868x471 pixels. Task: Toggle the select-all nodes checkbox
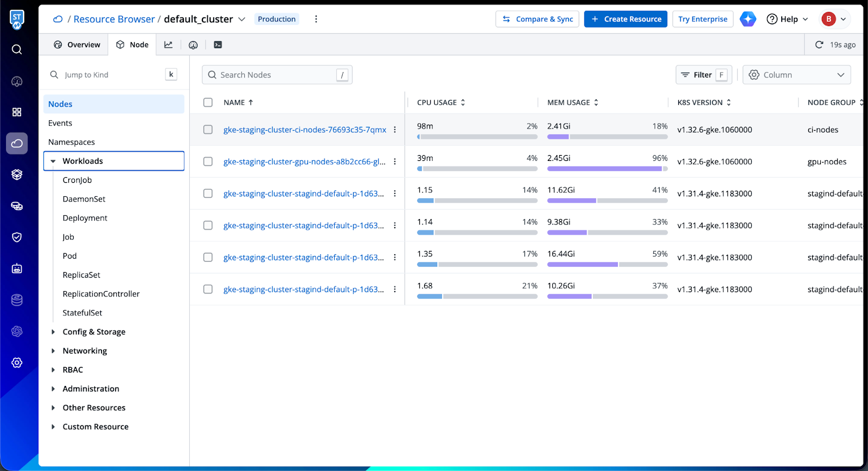[208, 102]
